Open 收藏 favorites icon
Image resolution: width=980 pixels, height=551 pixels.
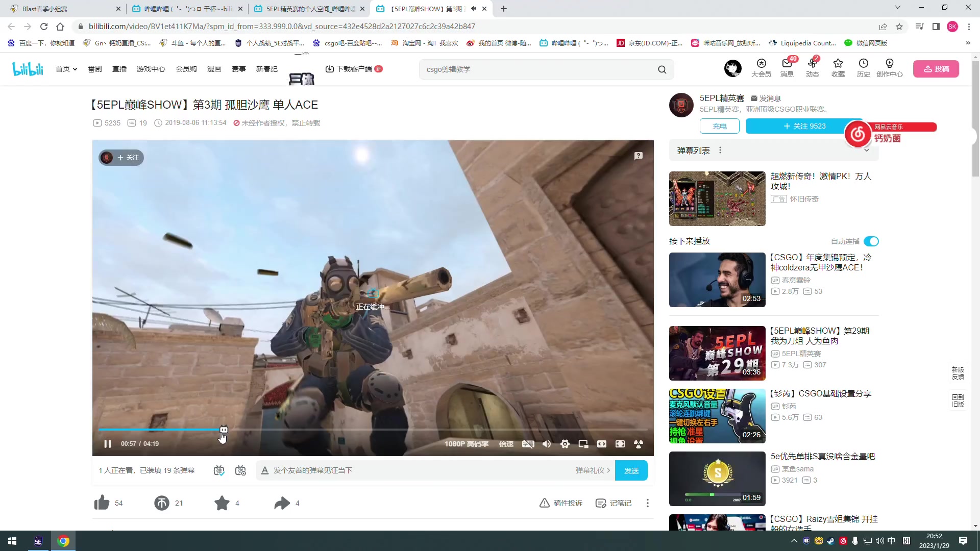838,68
